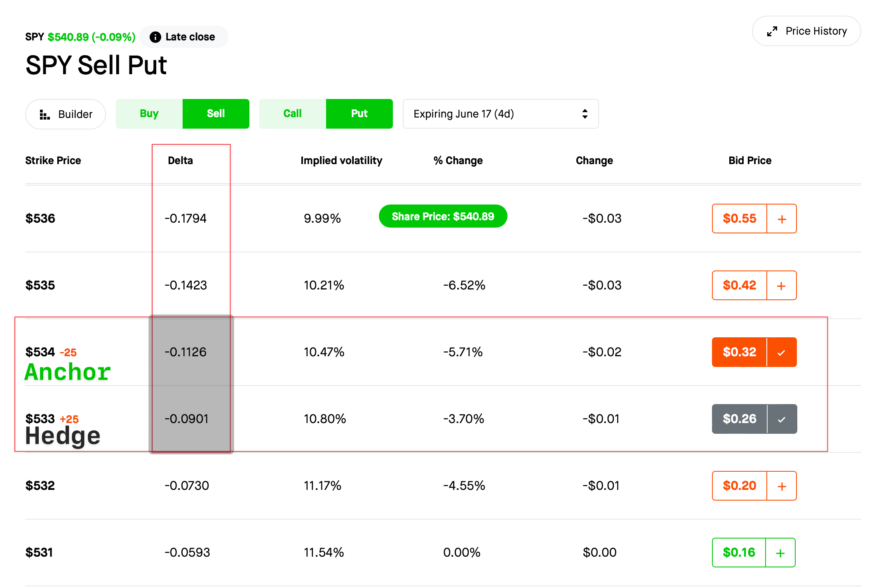
Task: Add the $531 put with plus icon
Action: click(x=780, y=553)
